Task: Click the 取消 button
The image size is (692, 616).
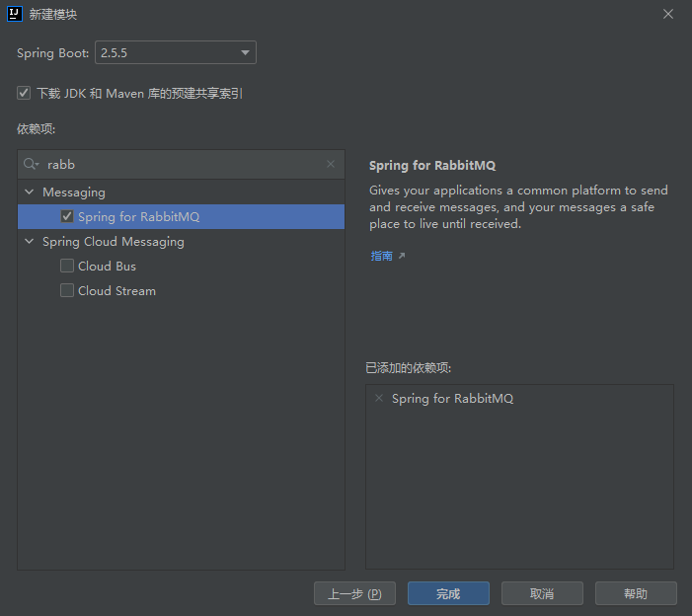Action: pyautogui.click(x=542, y=593)
